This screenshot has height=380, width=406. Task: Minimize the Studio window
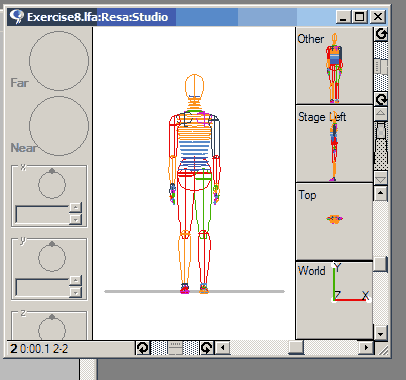(343, 17)
